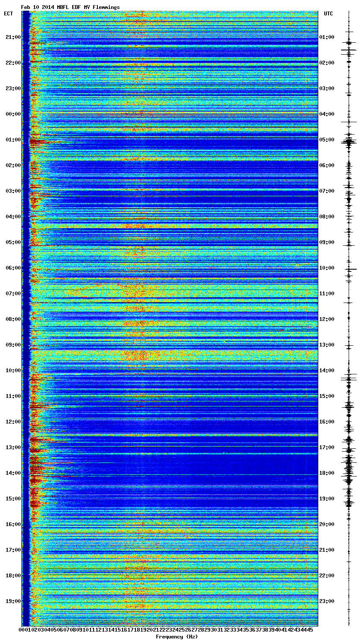Click the 14:00 label on the ECT axis

13,473
